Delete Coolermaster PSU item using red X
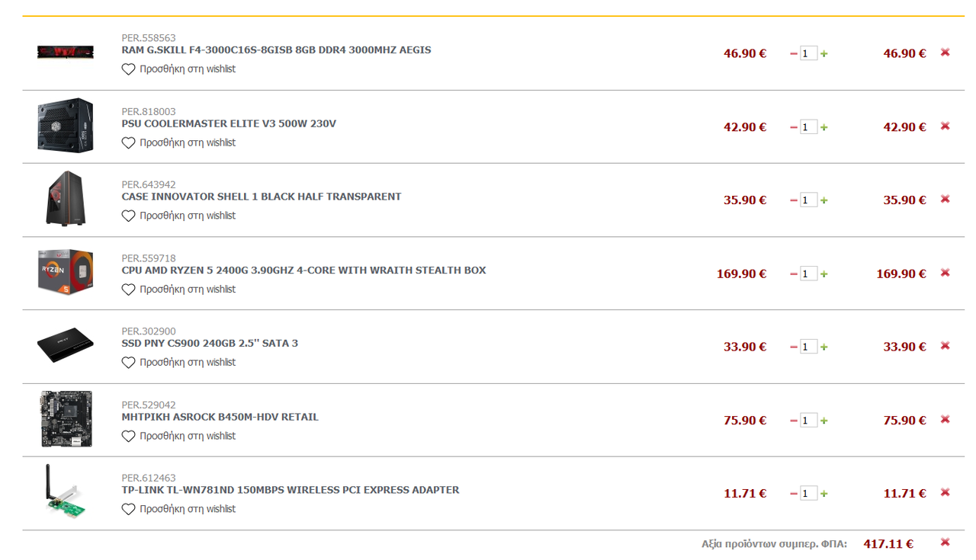976x560 pixels. coord(945,126)
